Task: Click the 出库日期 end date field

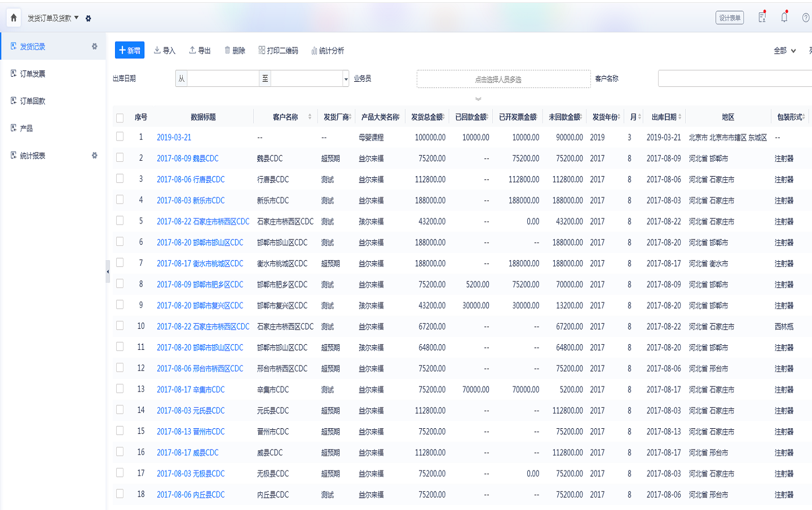Action: pos(307,78)
